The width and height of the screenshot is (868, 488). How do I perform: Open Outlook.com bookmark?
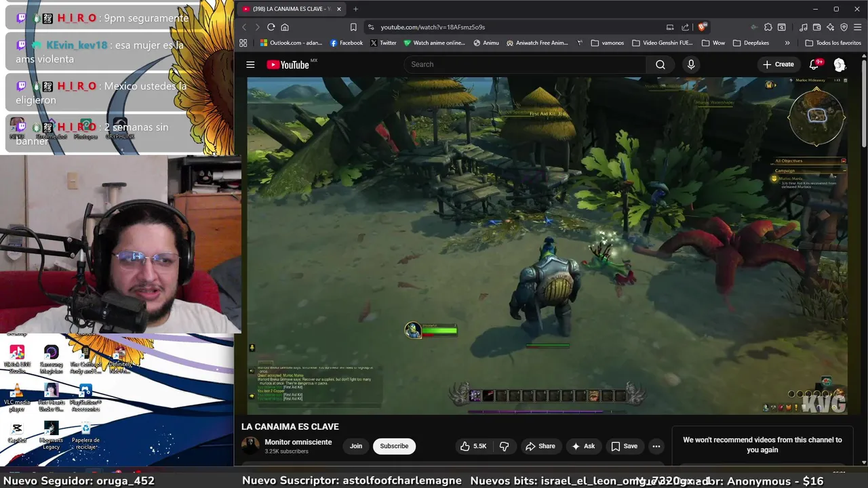coord(292,43)
